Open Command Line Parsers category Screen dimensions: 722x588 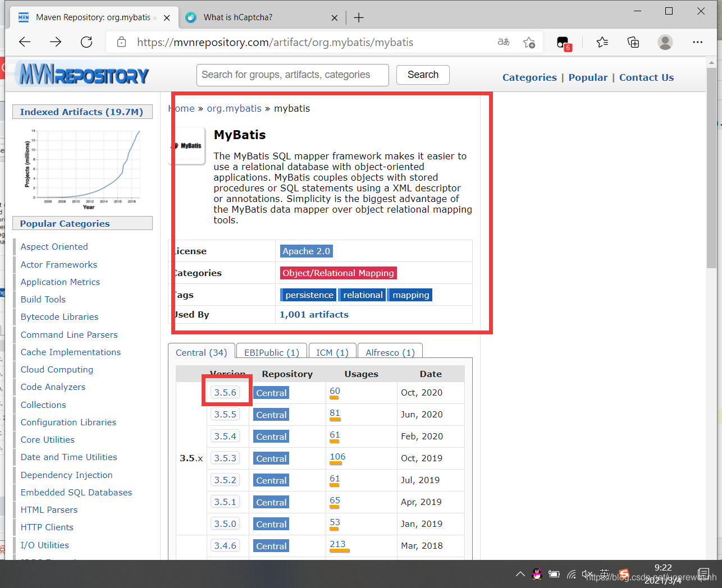[69, 335]
